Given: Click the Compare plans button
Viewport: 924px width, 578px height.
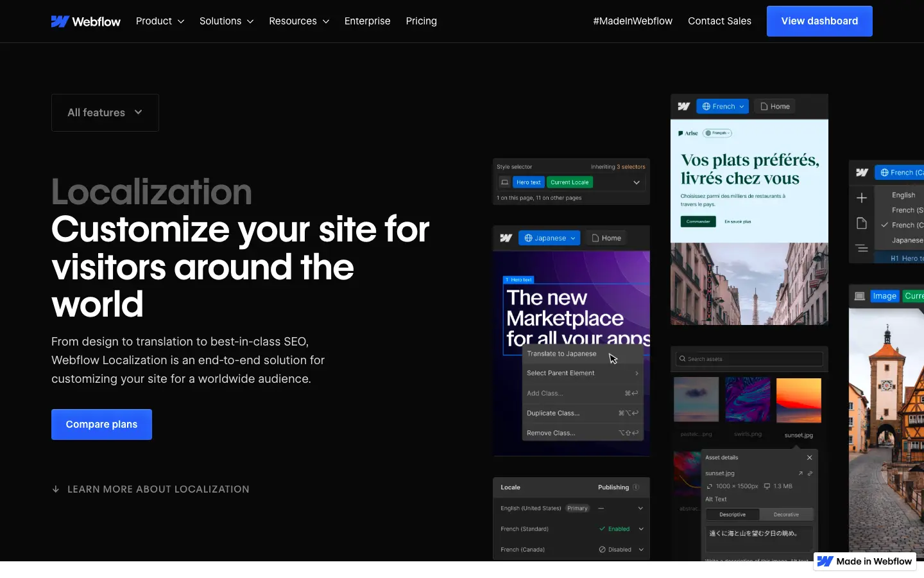Looking at the screenshot, I should (x=101, y=425).
